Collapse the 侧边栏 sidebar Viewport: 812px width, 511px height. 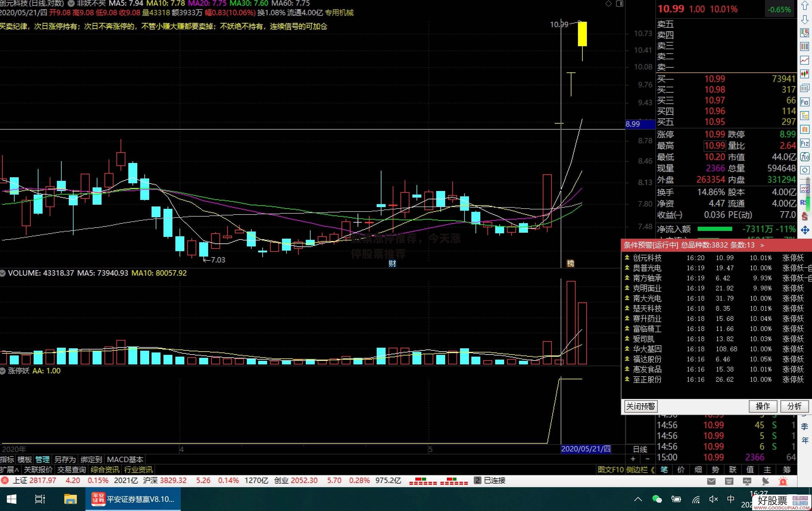[x=640, y=470]
